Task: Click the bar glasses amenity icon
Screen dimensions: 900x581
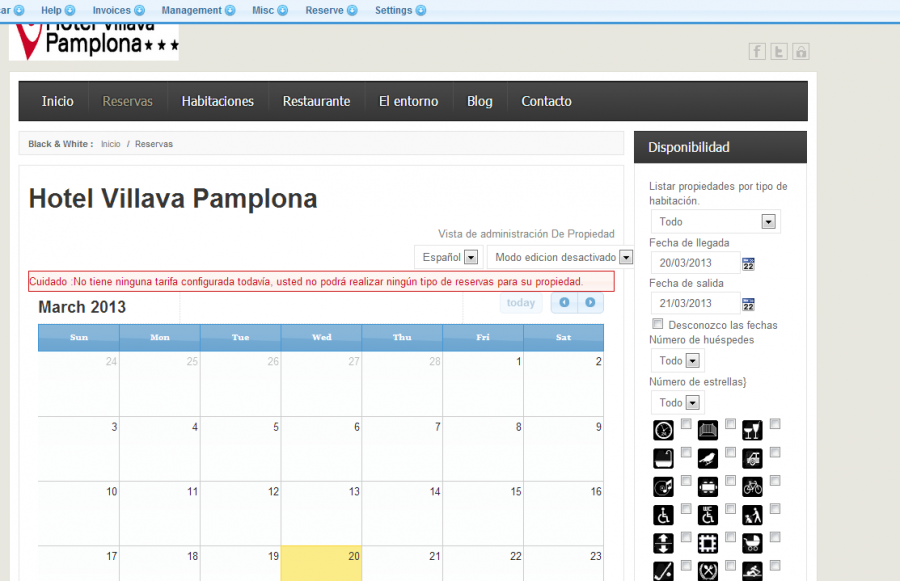Action: coord(752,430)
